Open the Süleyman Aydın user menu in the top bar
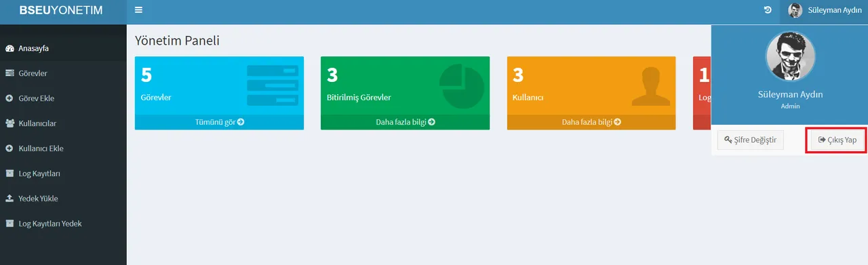This screenshot has width=868, height=265. (824, 10)
